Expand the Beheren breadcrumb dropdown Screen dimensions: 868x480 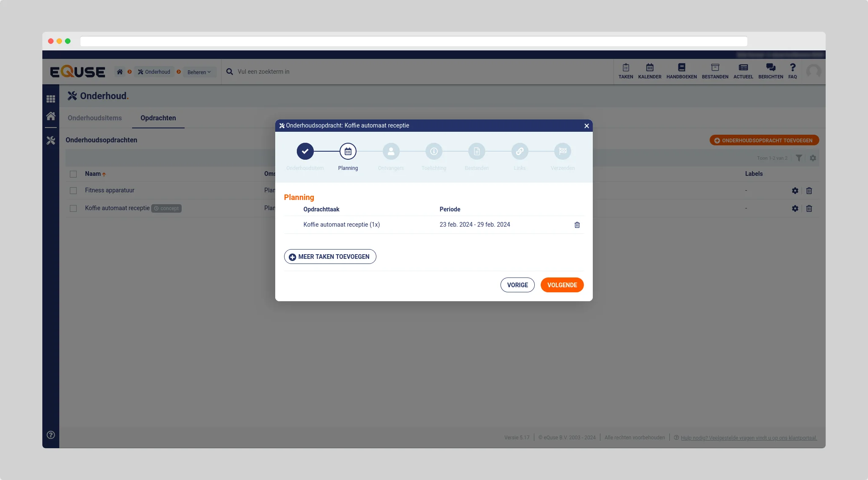coord(199,72)
